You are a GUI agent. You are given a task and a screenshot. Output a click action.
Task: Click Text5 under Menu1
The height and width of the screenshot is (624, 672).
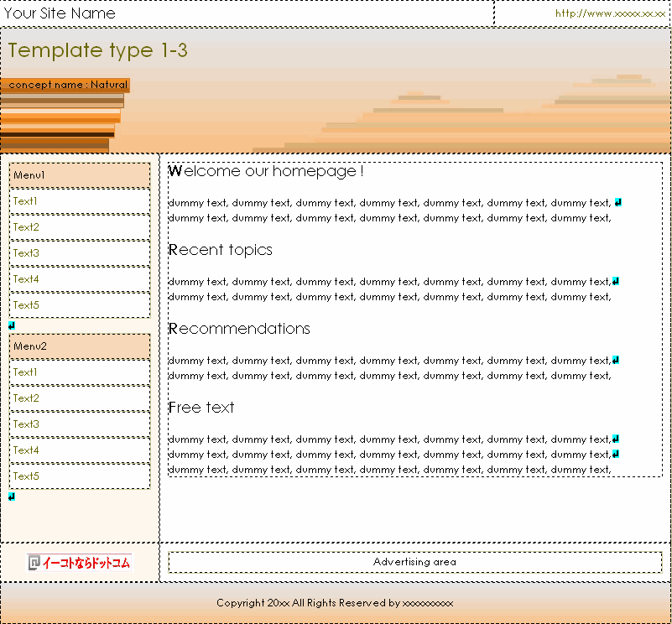(x=25, y=305)
